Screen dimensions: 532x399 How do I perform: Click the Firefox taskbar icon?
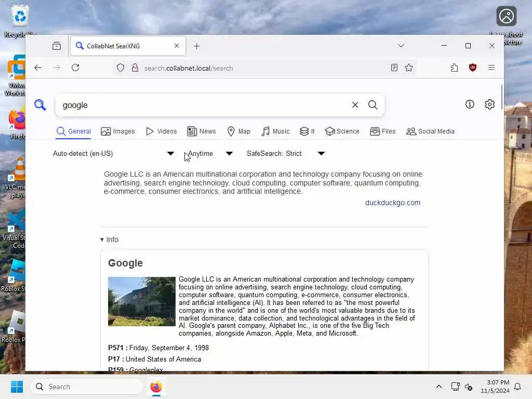point(156,387)
